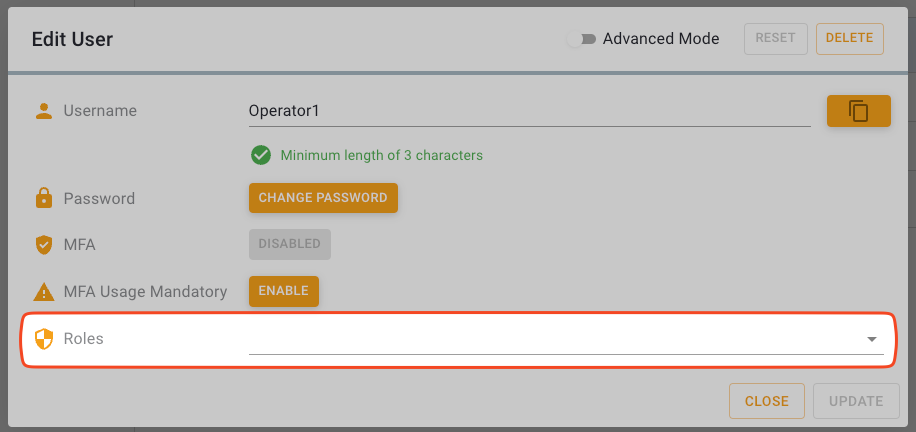Screen dimensions: 916x432
Task: Click the shield check icon beside MFA
Action: (43, 244)
